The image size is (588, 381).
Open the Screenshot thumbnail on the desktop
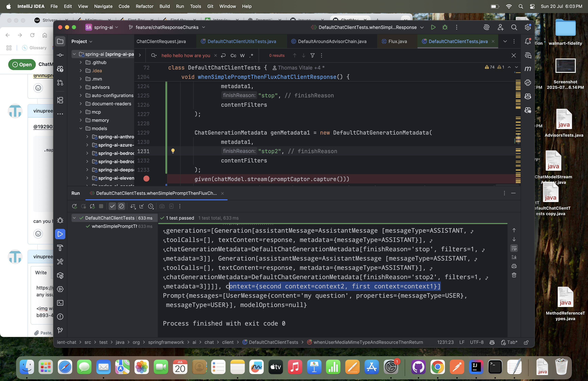click(x=565, y=66)
